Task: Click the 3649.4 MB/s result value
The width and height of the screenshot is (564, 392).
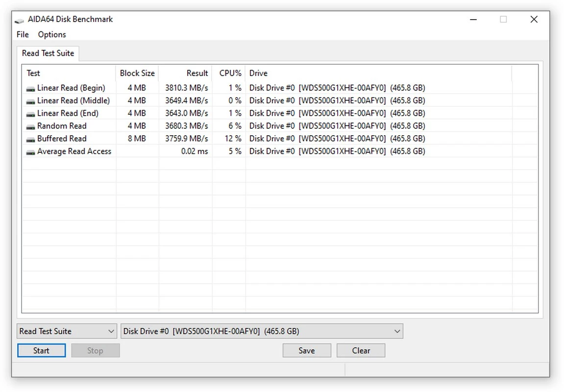Action: (186, 101)
